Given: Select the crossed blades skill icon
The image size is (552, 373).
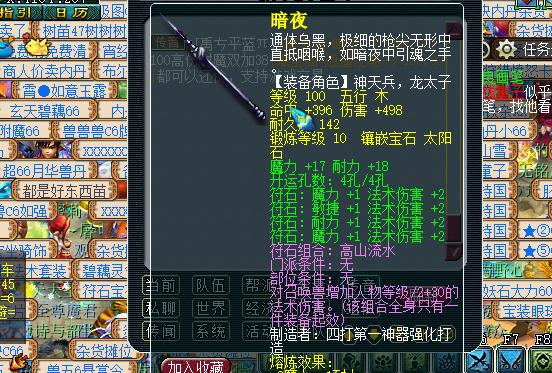Looking at the screenshot, I should (x=479, y=361).
